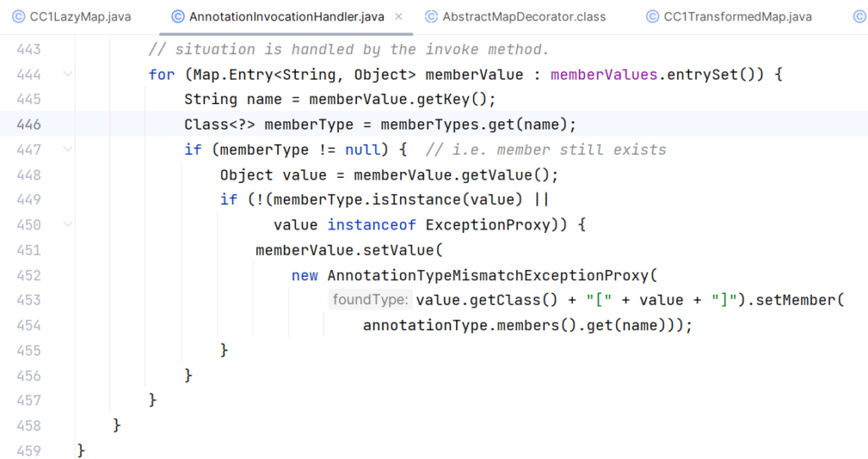Select the AnnotationInvocationHandler.java tab
This screenshot has height=459, width=868.
(287, 16)
